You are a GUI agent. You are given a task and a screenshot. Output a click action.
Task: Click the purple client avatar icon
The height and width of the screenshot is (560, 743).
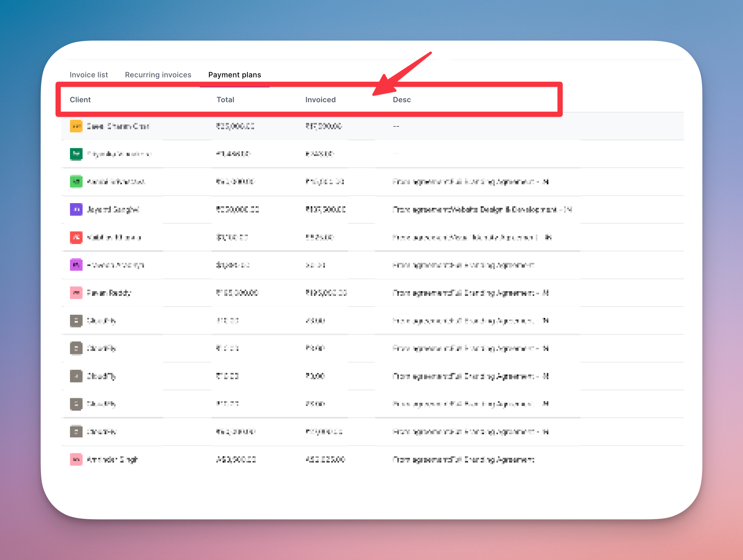(x=76, y=209)
